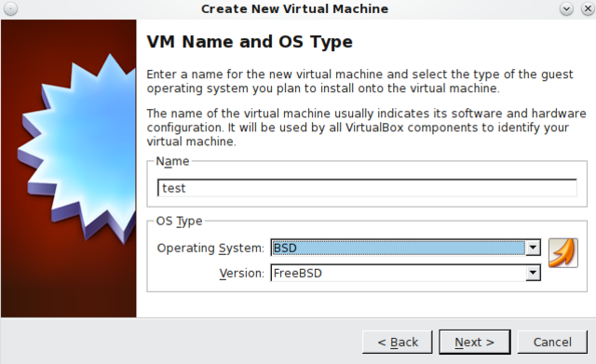Go to the next wizard step
Screen dimensions: 596x364
pyautogui.click(x=475, y=342)
